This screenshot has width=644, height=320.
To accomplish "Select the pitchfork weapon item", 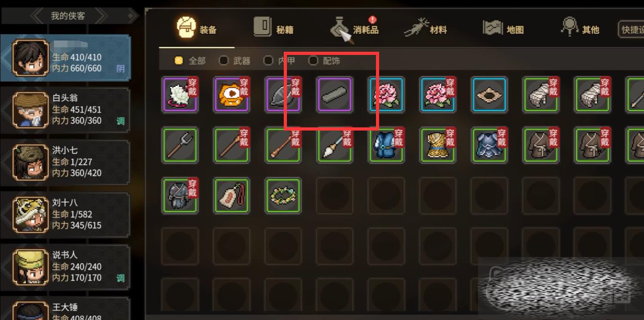I will [180, 145].
